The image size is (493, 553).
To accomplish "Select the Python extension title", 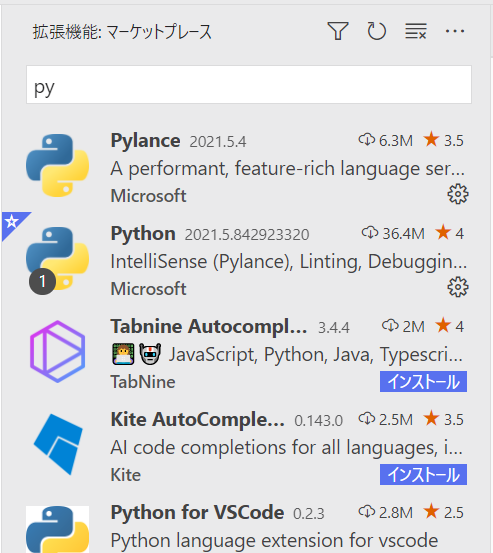I will (x=143, y=233).
